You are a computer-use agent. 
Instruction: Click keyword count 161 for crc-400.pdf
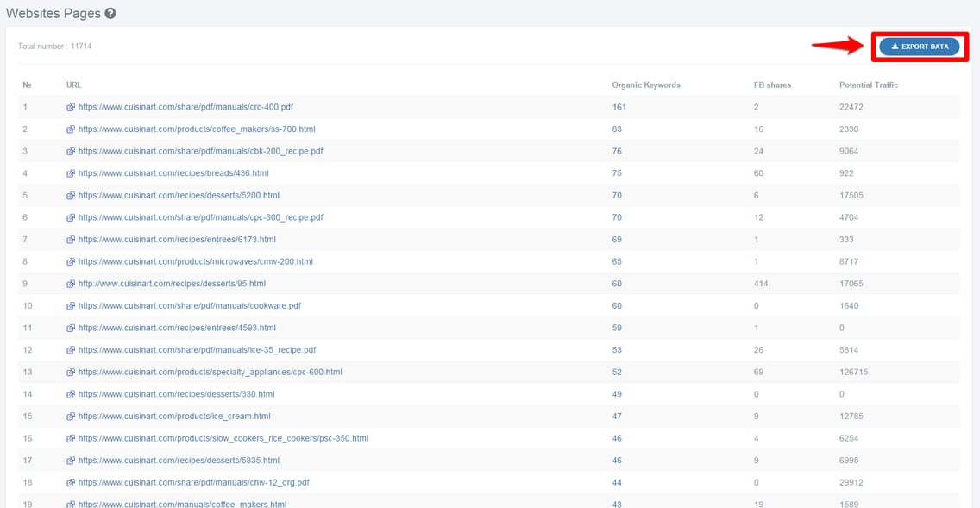618,106
